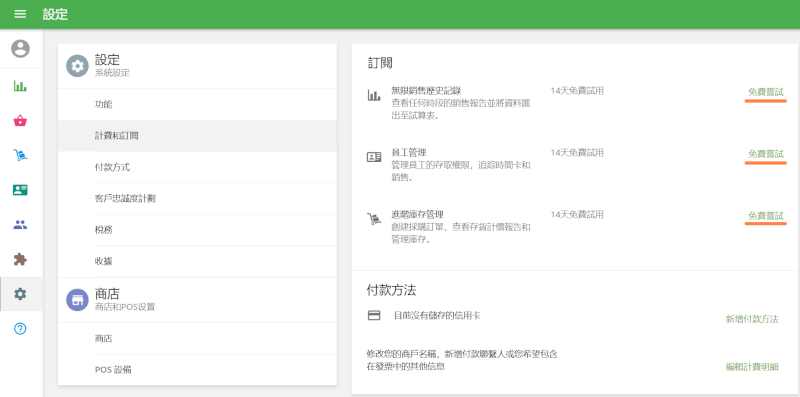This screenshot has width=800, height=397.
Task: Open the POS 設備 menu item
Action: tap(197, 370)
